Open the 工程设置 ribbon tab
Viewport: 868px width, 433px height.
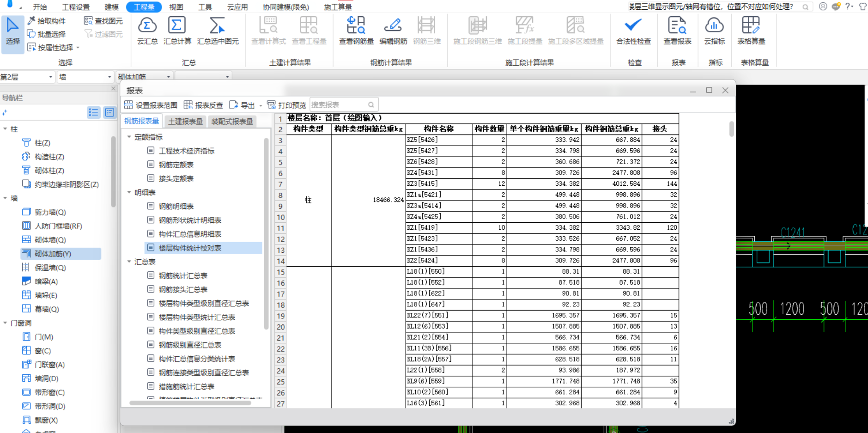(x=76, y=7)
